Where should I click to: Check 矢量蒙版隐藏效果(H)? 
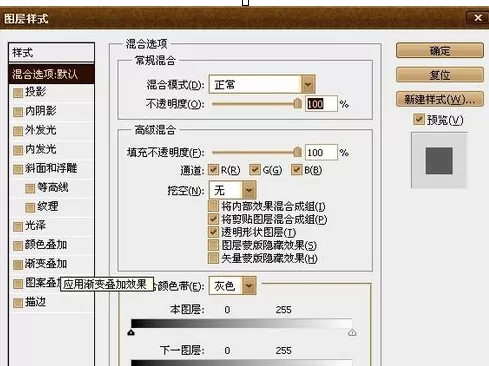[x=213, y=258]
